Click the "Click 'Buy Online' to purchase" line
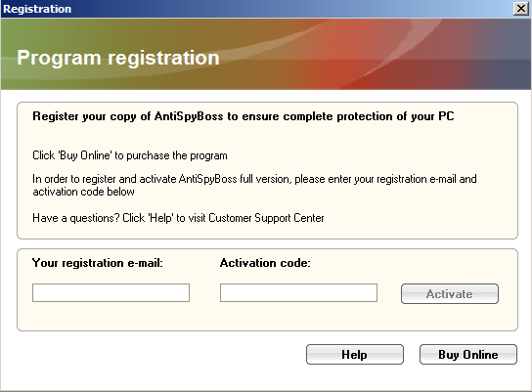 [130, 155]
